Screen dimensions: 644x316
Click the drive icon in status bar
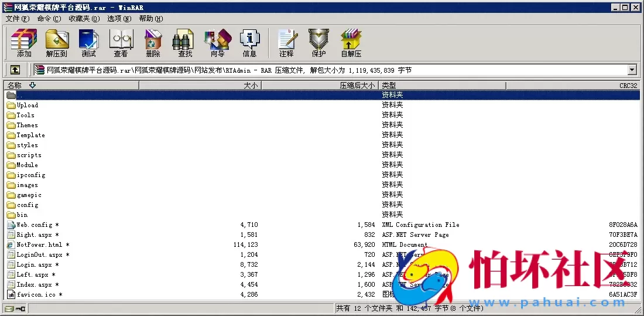point(9,308)
